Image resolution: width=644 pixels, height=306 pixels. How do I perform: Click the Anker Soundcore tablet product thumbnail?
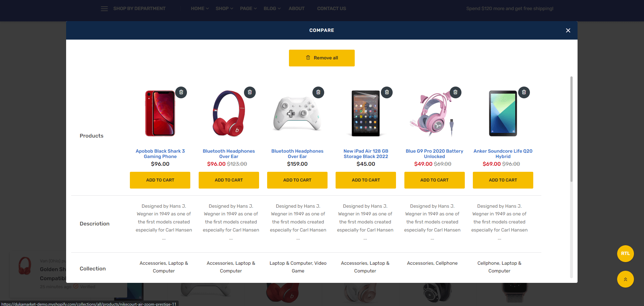point(503,113)
